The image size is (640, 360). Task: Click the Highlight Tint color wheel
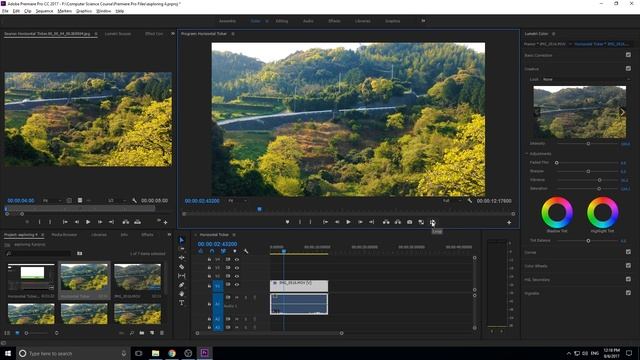point(602,212)
